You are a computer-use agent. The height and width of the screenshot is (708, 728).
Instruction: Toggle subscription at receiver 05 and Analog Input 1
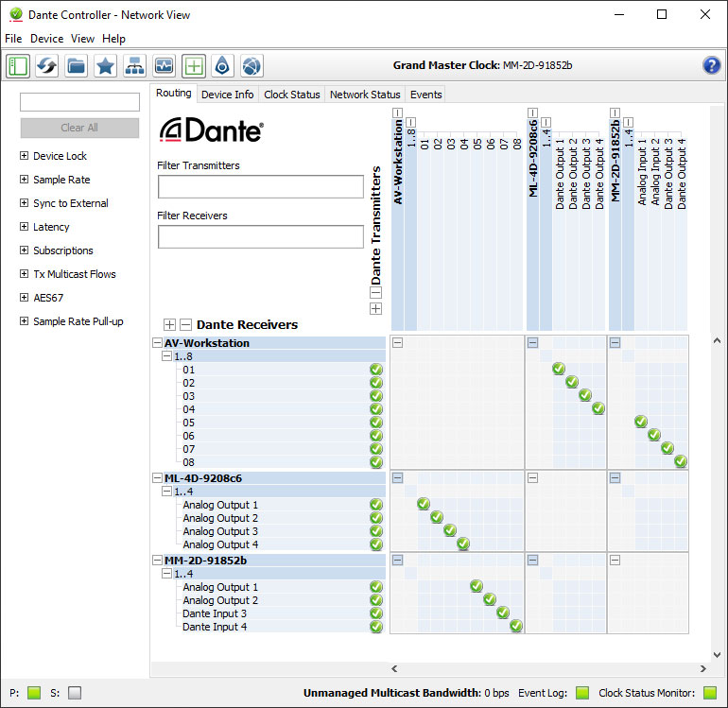[x=640, y=422]
